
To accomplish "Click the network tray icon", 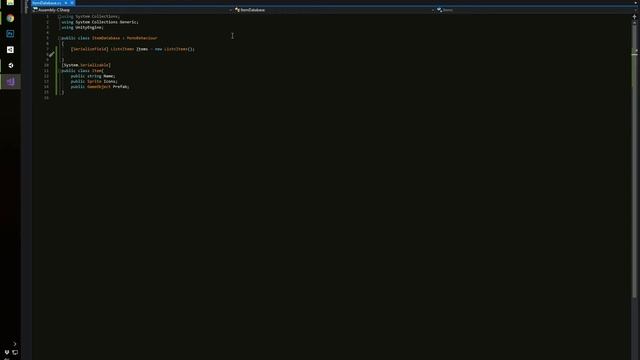I will click(x=15, y=352).
